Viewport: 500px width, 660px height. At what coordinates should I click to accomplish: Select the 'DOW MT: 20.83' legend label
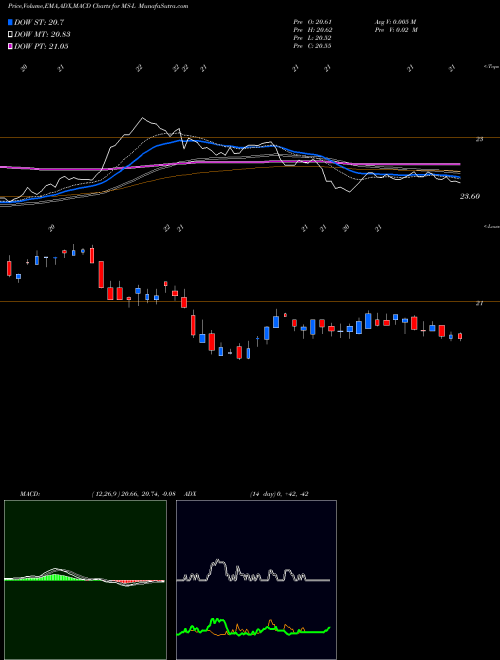(42, 35)
